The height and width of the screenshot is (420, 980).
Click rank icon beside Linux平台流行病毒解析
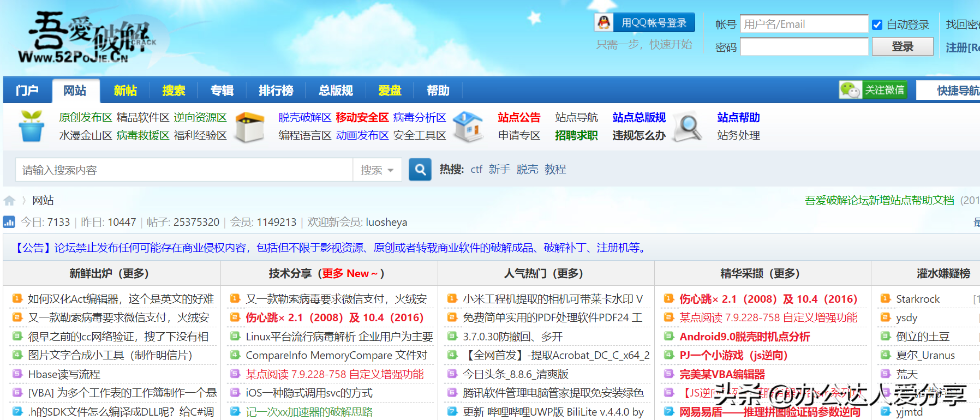tap(235, 337)
